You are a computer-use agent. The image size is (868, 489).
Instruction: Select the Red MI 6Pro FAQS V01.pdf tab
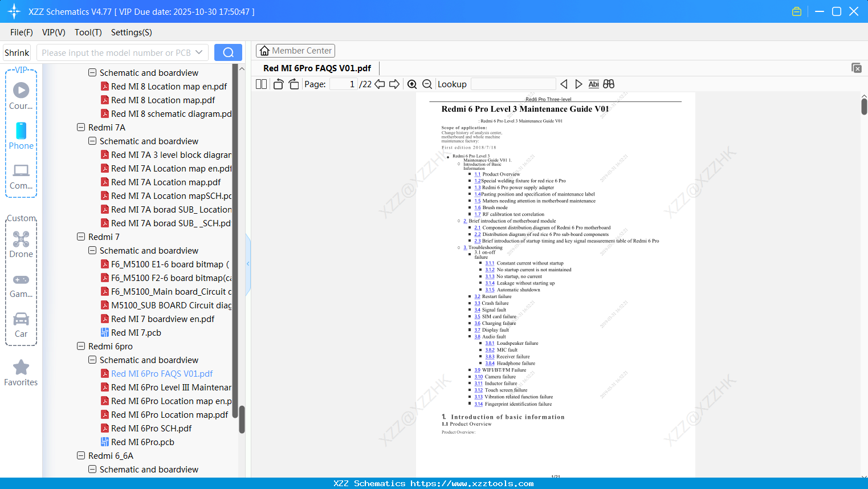pos(317,68)
